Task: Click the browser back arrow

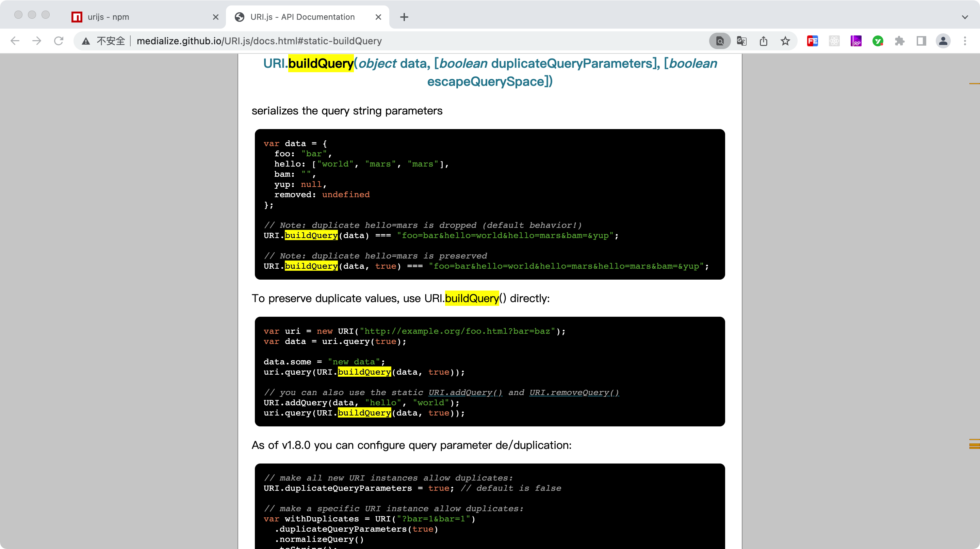Action: click(15, 41)
